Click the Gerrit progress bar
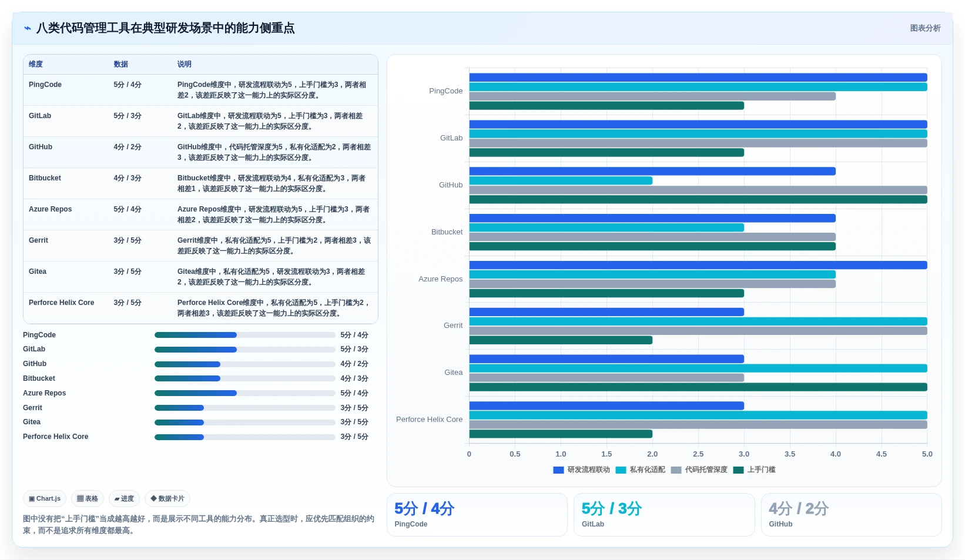 [x=245, y=408]
